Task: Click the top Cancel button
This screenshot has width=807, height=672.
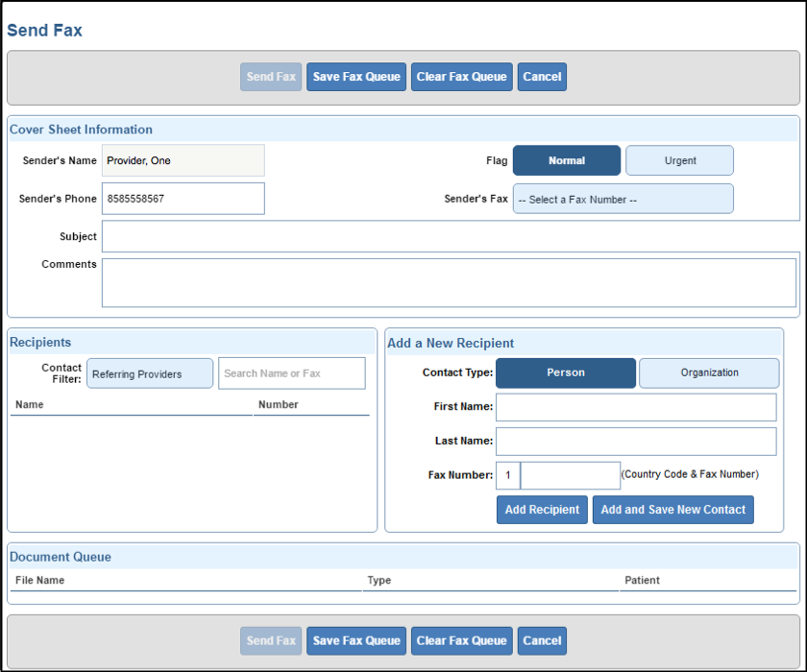Action: tap(542, 77)
